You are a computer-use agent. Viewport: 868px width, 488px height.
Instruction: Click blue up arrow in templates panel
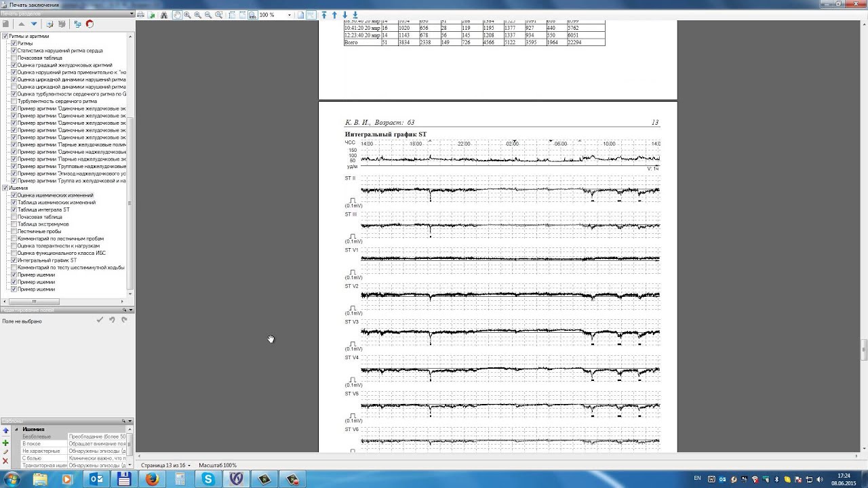point(5,430)
